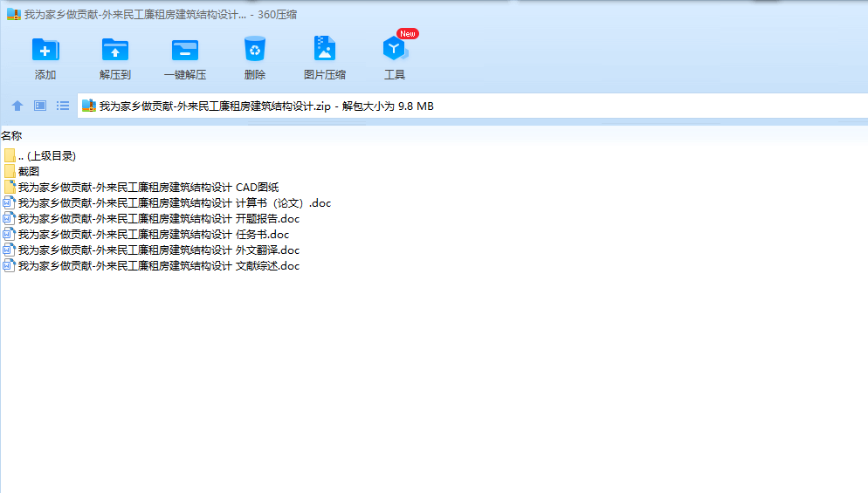Click the Word icon of 计算书（论文）.doc
868x493 pixels.
tap(9, 203)
